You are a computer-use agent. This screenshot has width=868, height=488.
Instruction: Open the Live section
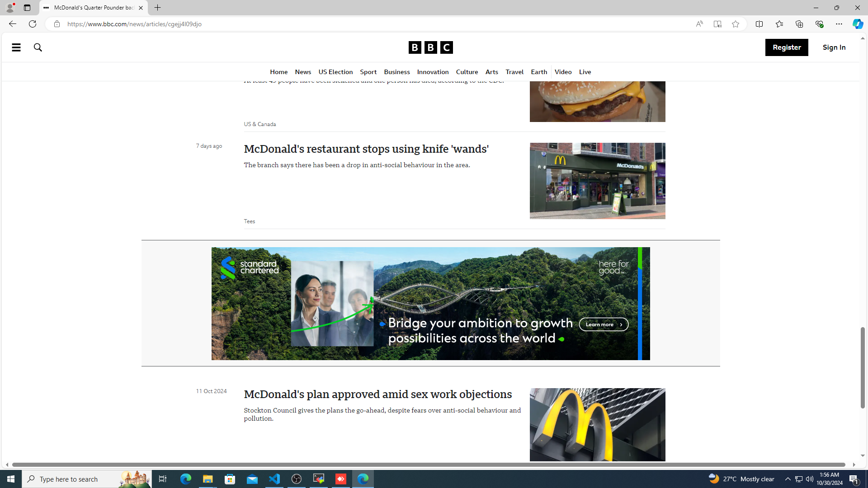click(x=585, y=72)
